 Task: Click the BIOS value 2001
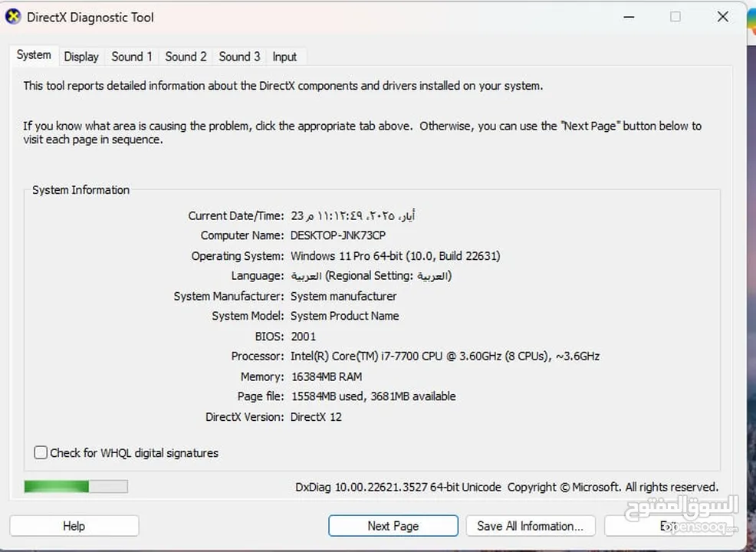[304, 337]
